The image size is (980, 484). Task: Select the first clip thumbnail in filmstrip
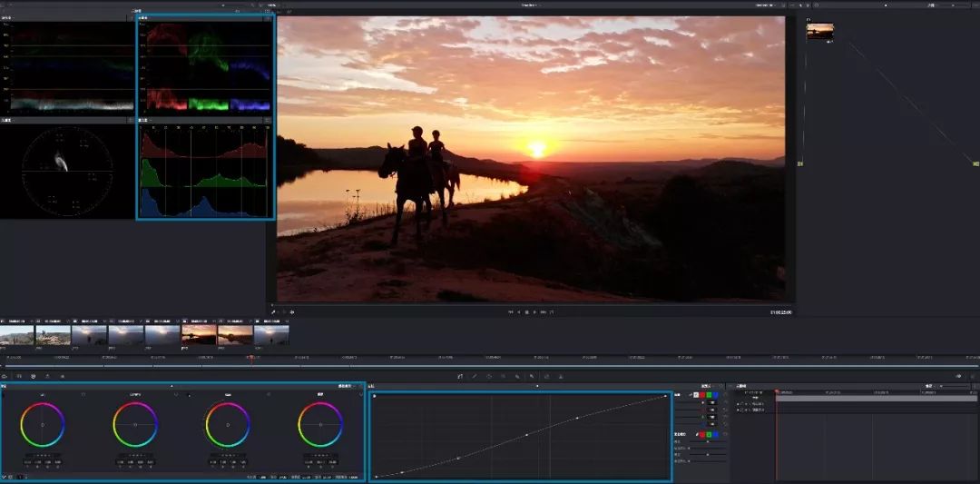point(17,335)
